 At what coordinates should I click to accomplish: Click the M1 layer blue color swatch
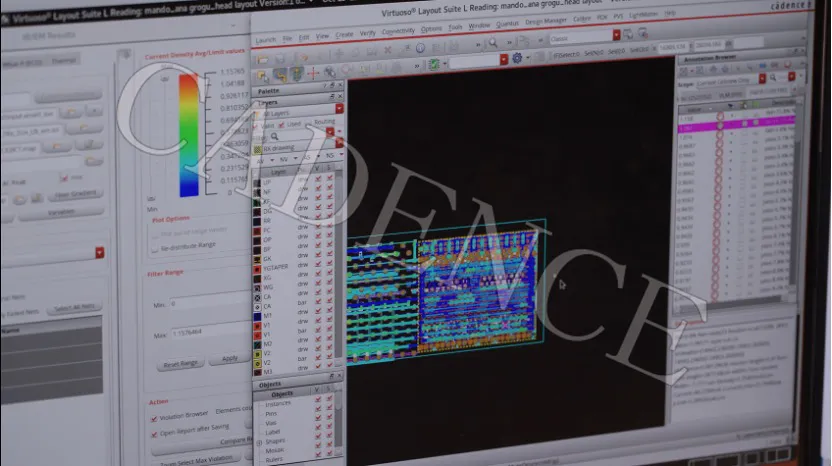(x=257, y=316)
